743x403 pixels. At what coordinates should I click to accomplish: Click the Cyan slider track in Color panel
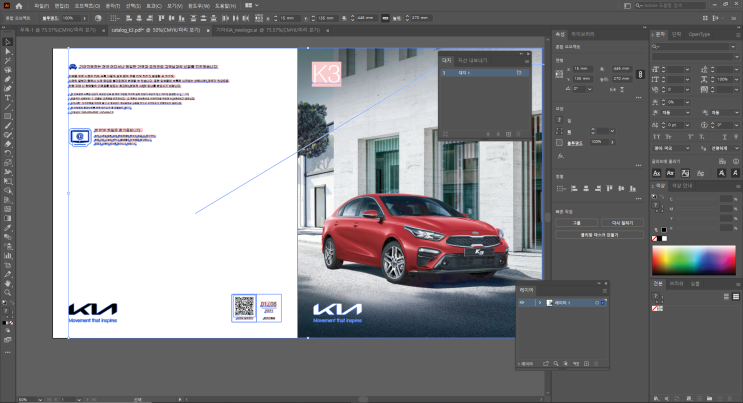click(697, 200)
